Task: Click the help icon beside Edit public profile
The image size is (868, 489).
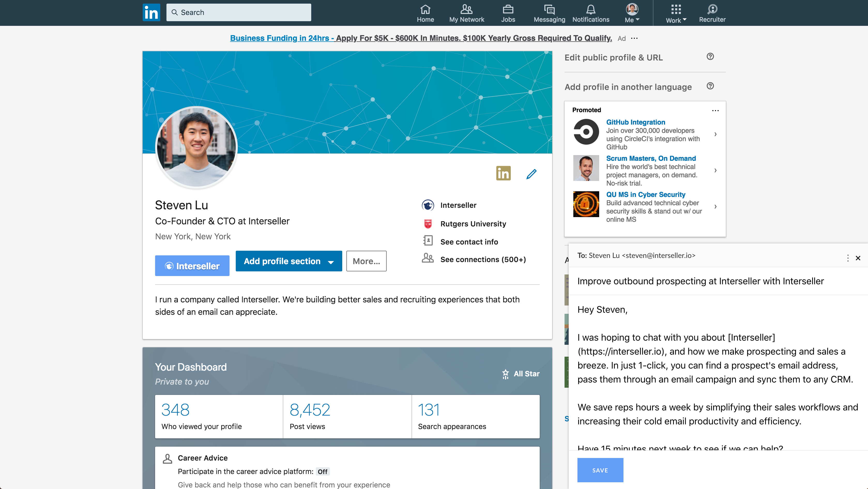Action: 710,57
